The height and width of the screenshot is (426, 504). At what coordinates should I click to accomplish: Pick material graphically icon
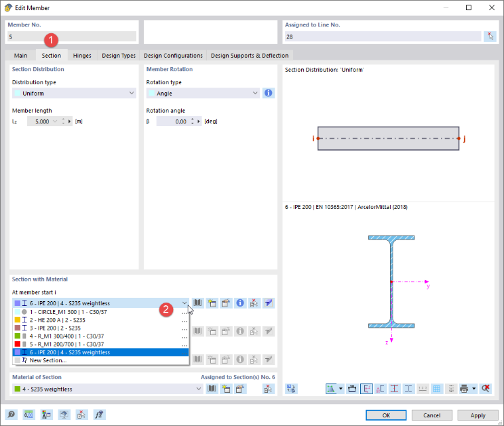(x=268, y=389)
